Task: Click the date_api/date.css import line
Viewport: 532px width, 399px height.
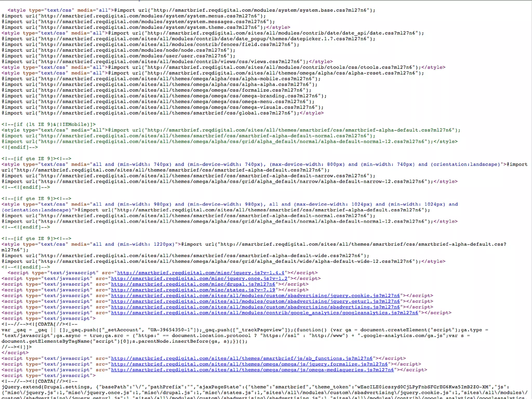Action: coord(213,33)
